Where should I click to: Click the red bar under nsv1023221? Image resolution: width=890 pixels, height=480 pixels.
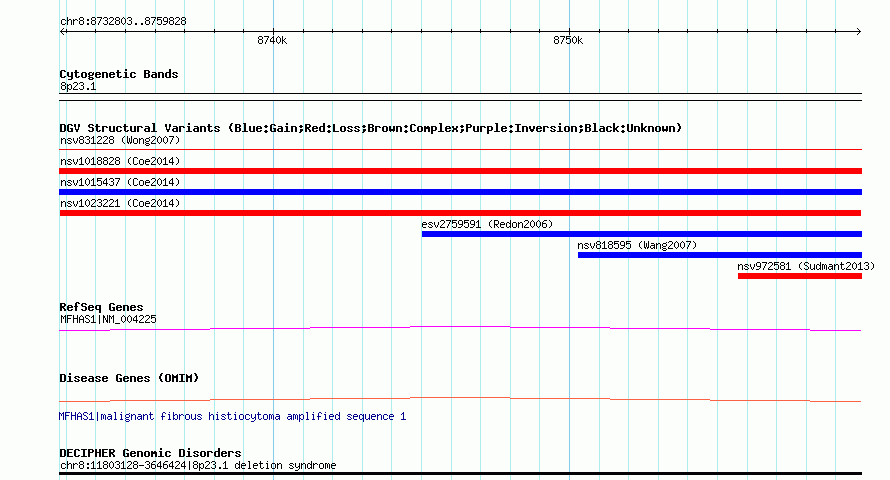coord(460,213)
